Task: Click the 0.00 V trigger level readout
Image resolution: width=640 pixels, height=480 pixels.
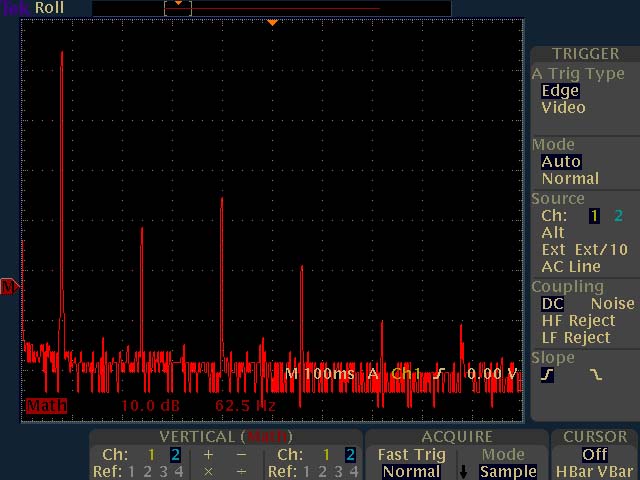Action: tap(492, 373)
